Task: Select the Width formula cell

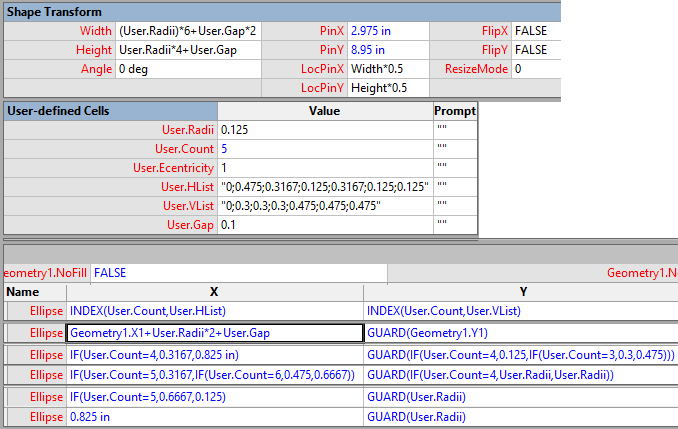Action: [x=188, y=31]
